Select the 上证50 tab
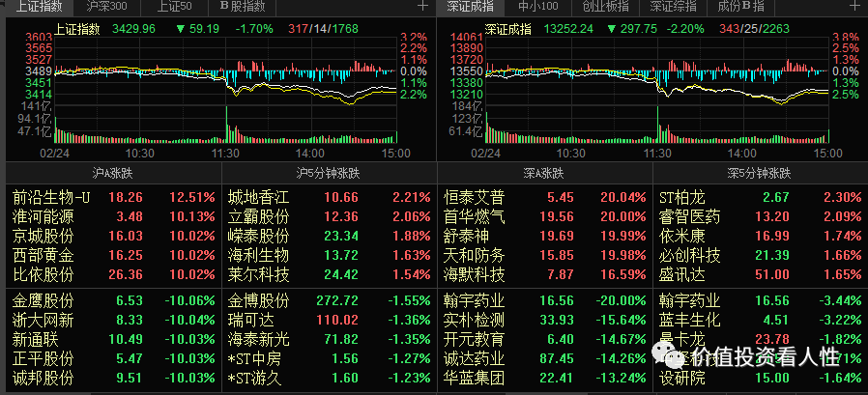The width and height of the screenshot is (868, 395). (174, 7)
